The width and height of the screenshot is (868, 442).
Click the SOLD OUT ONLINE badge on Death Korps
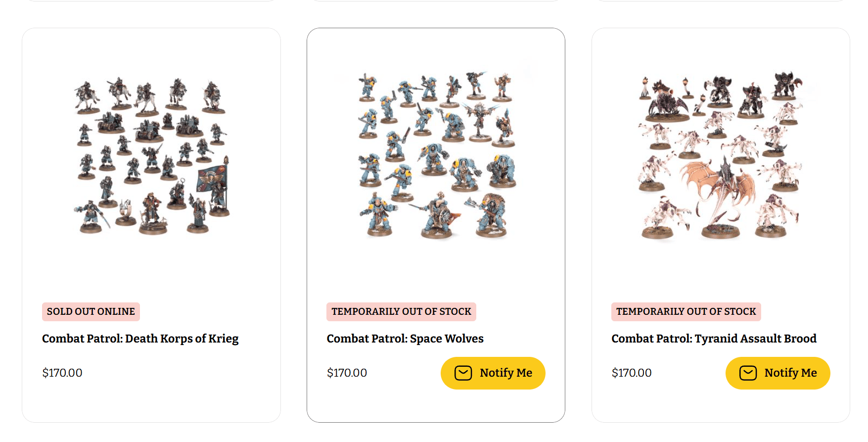[91, 311]
